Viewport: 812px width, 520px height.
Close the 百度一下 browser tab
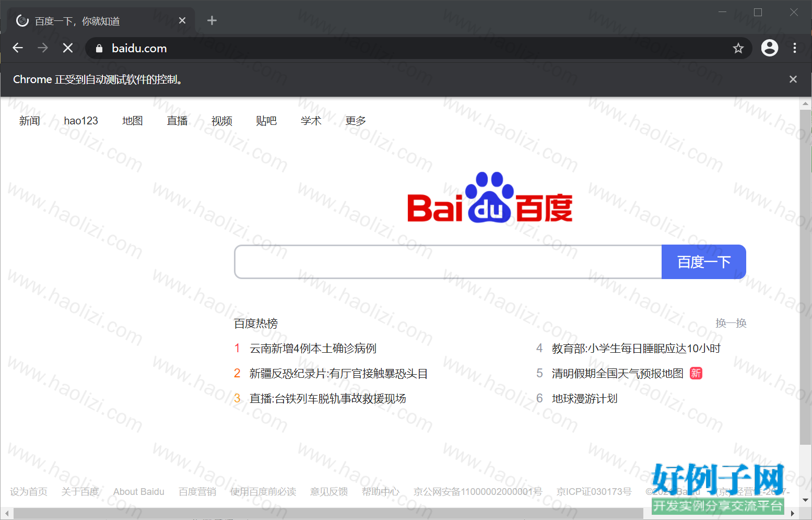click(x=182, y=20)
